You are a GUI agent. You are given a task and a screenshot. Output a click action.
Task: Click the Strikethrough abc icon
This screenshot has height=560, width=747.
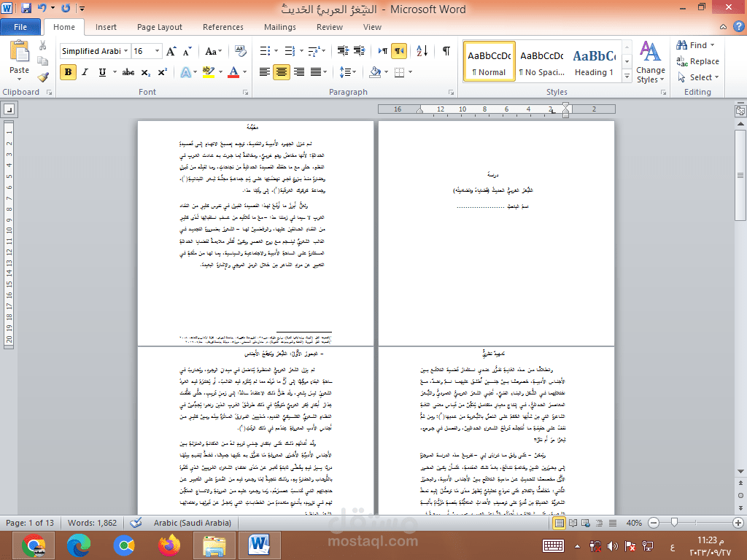(x=128, y=72)
